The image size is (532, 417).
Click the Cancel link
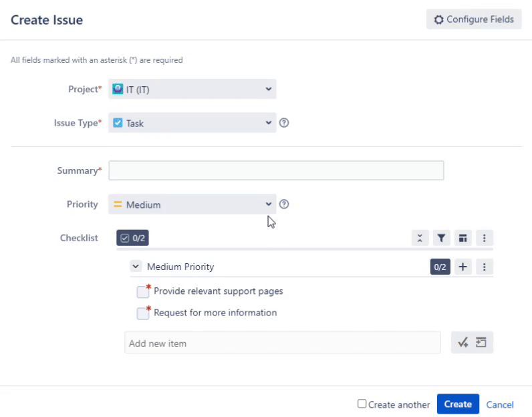coord(500,404)
